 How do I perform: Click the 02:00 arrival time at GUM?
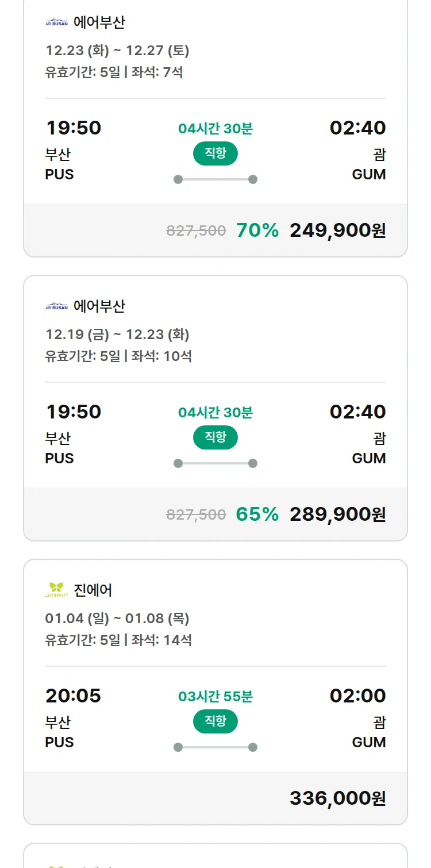tap(357, 696)
